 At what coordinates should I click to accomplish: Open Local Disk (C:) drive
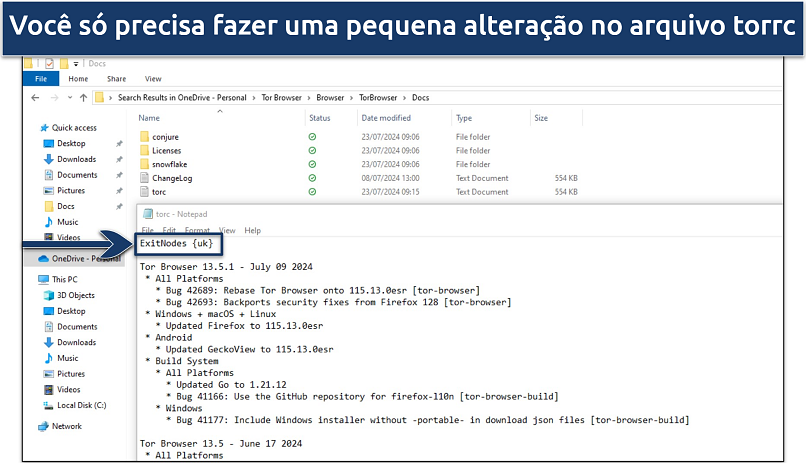click(81, 405)
